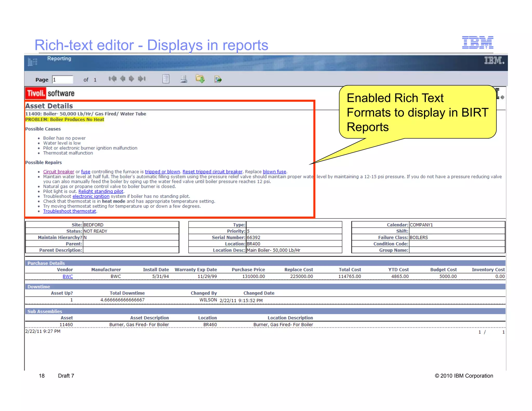Click the Inventory Cost column header

tap(488, 270)
